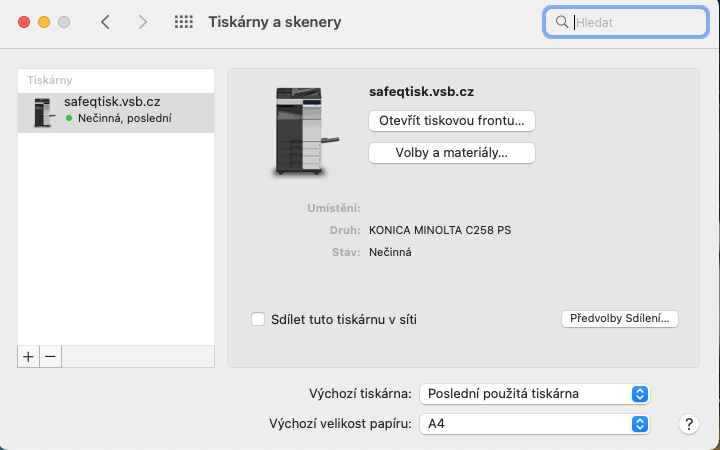The width and height of the screenshot is (720, 450).
Task: Expand the Výchozí tiskárna dropdown
Action: pyautogui.click(x=534, y=394)
